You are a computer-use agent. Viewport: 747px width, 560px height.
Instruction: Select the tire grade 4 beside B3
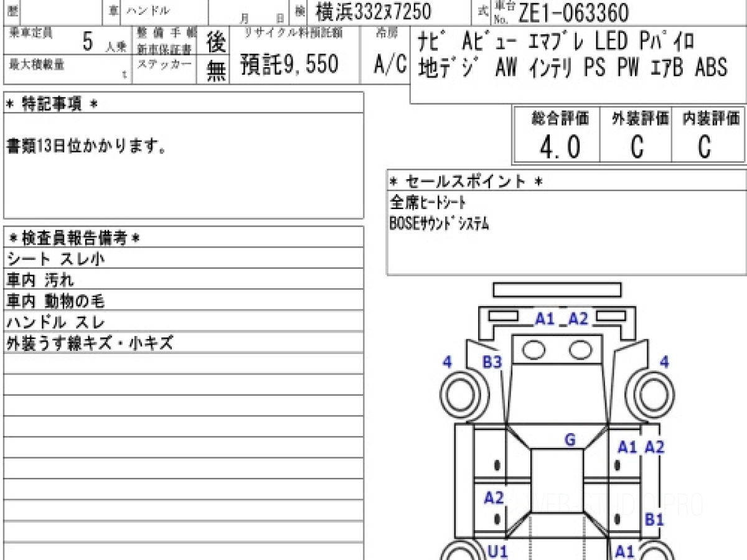[x=447, y=362]
